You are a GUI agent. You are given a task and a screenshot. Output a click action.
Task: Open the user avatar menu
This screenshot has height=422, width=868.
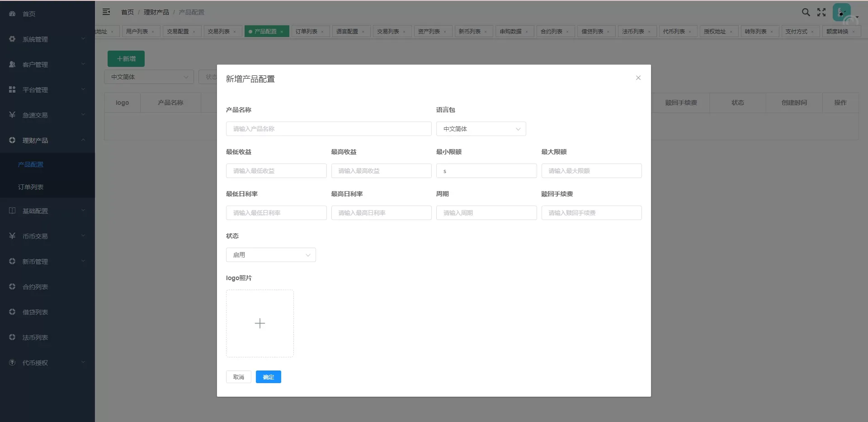(842, 13)
